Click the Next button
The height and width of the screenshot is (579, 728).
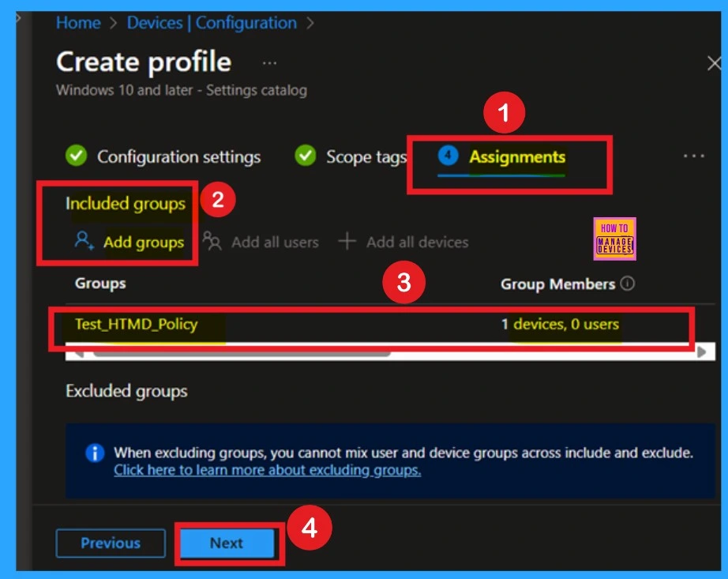(x=227, y=543)
